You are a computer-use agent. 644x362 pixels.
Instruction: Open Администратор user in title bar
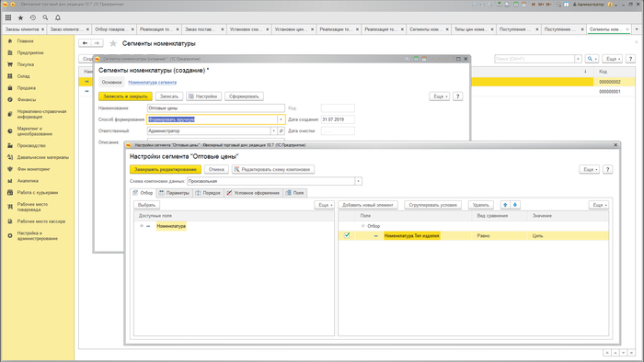click(x=588, y=5)
